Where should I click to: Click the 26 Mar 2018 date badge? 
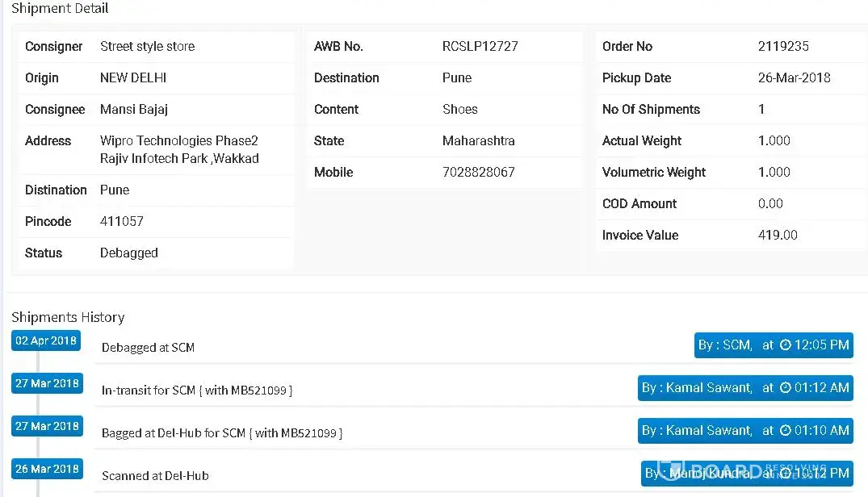pos(47,469)
